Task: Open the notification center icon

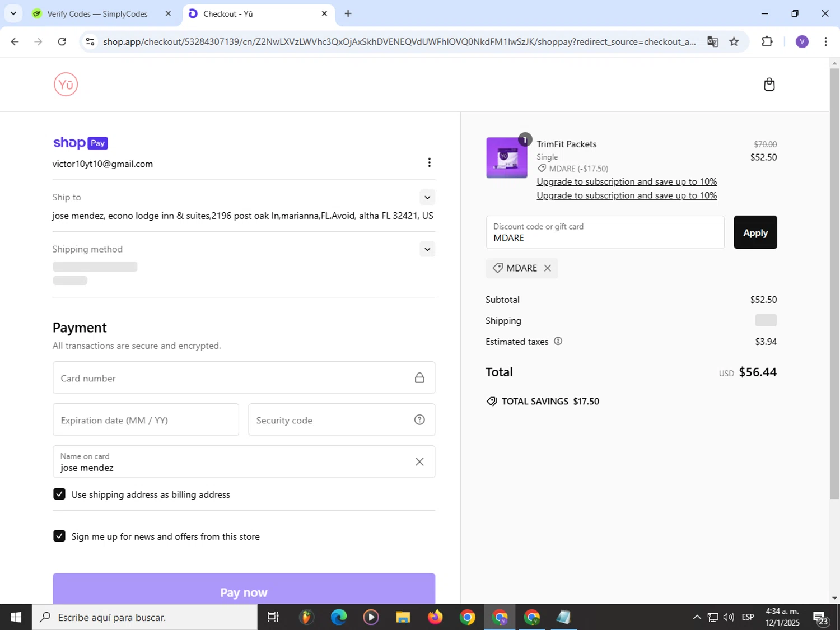Action: pyautogui.click(x=821, y=618)
